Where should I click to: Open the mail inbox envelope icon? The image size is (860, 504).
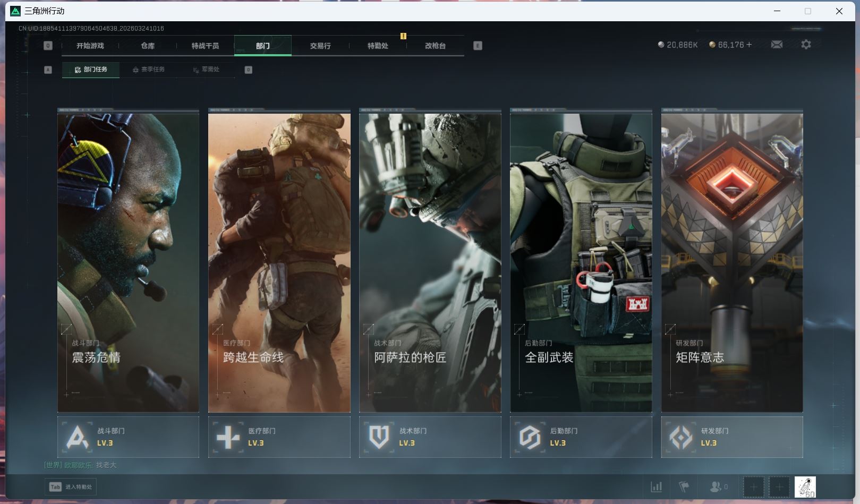(777, 45)
